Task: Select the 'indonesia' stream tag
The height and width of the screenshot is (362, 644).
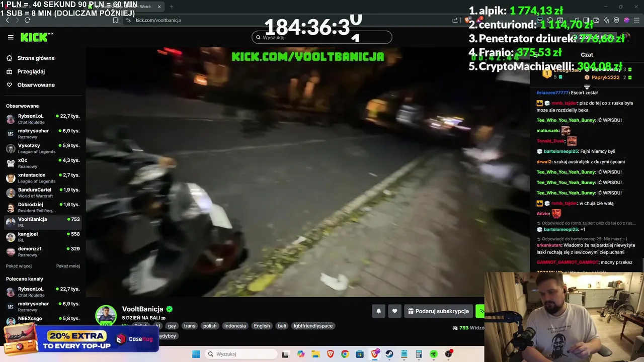Action: (235, 326)
